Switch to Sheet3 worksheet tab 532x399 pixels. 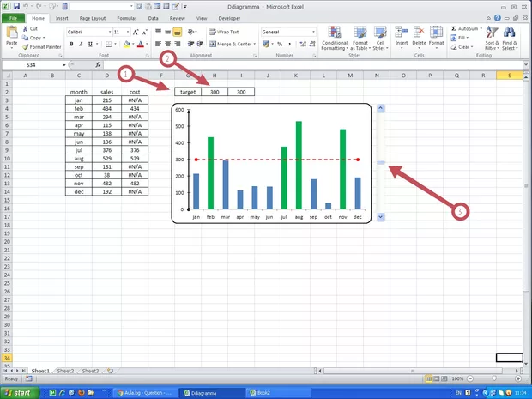click(90, 371)
